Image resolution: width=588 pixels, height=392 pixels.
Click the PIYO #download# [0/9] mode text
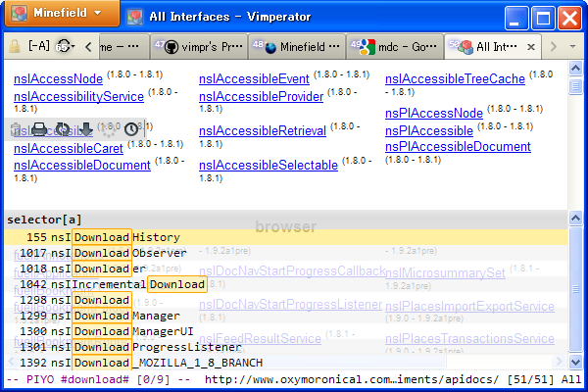[98, 379]
